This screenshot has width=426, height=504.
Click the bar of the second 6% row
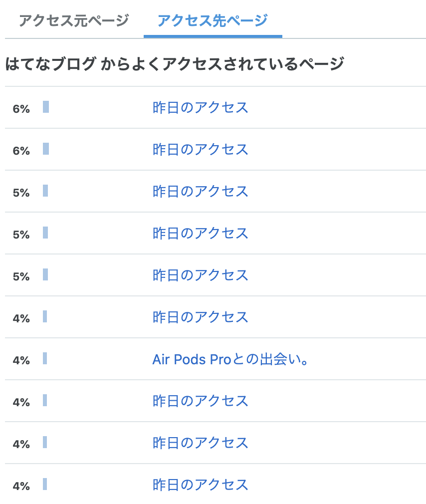tap(46, 149)
